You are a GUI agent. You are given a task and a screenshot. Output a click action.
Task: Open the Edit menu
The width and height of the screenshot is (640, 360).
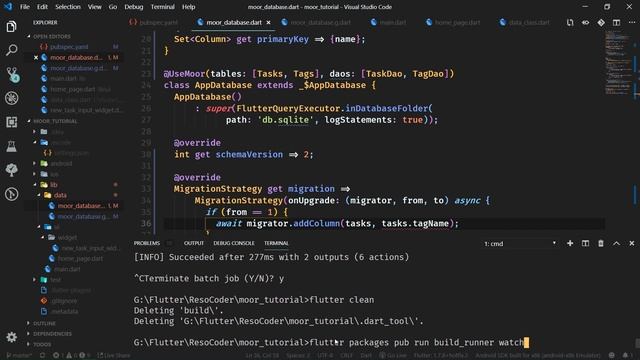42,7
